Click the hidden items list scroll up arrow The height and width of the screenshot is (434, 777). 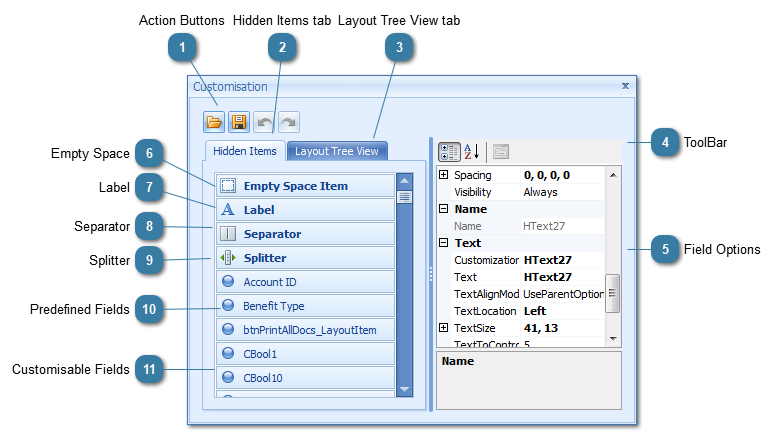click(405, 181)
